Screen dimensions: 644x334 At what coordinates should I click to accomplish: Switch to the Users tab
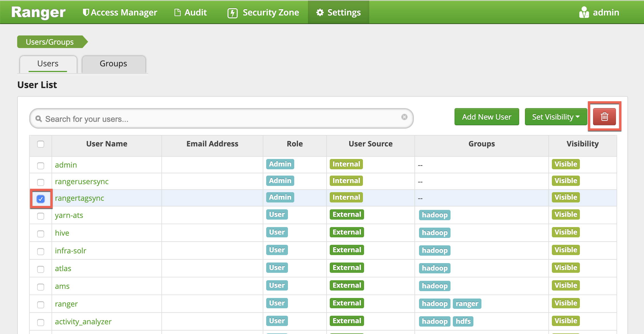click(48, 64)
